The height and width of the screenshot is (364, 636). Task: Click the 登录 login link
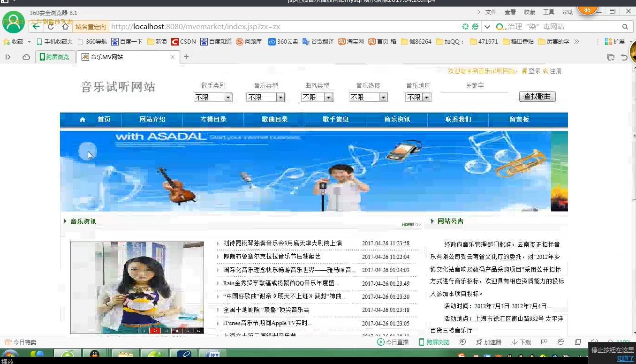(x=534, y=71)
